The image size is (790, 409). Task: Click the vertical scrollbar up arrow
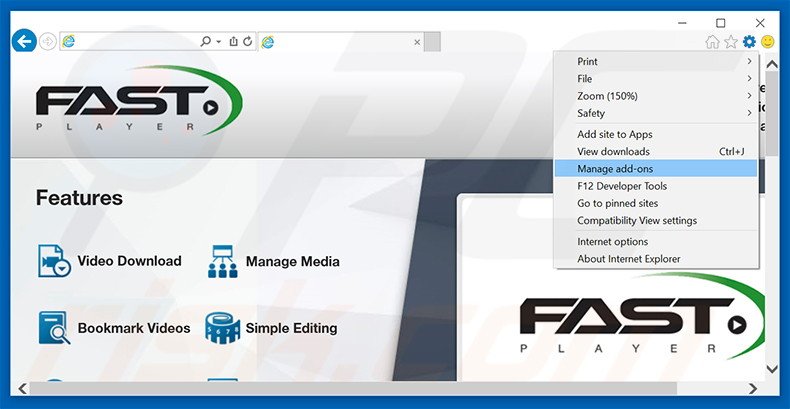772,64
